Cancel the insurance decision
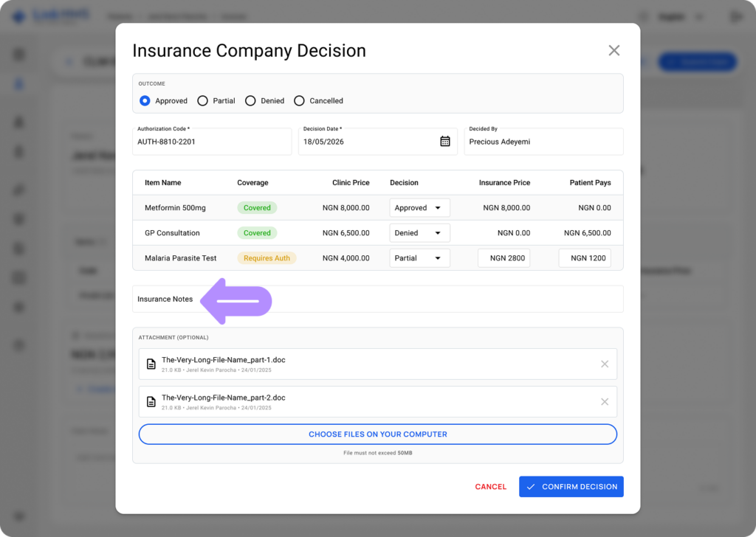The width and height of the screenshot is (756, 537). point(491,486)
